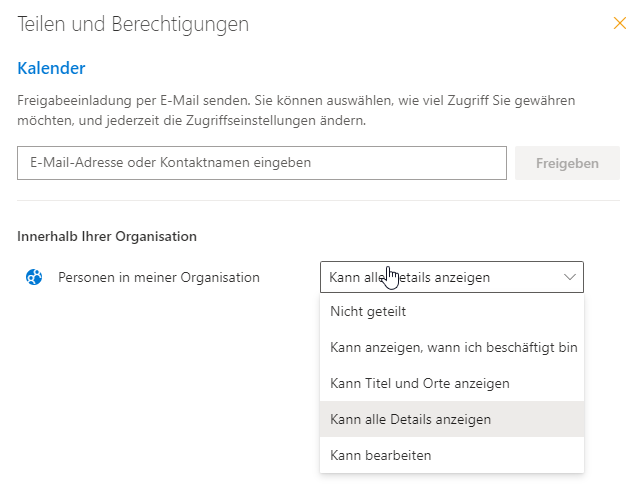Click the blue Kalender heading
The width and height of the screenshot is (626, 493).
click(51, 68)
